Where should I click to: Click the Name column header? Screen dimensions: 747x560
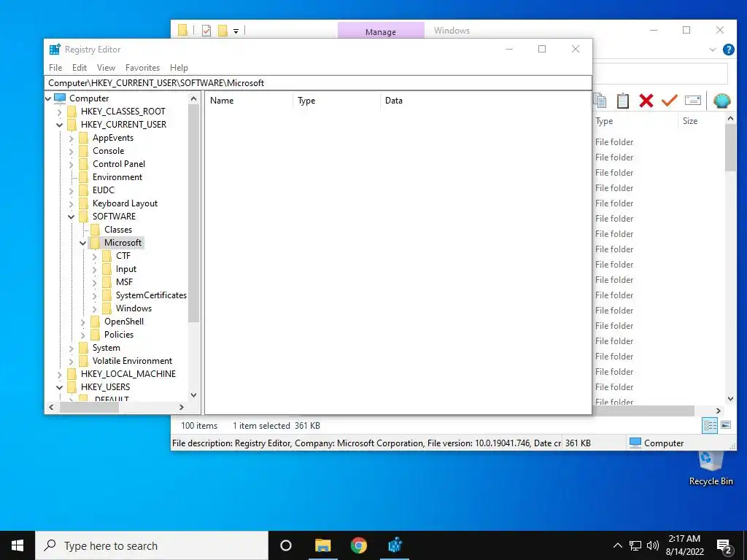(249, 101)
